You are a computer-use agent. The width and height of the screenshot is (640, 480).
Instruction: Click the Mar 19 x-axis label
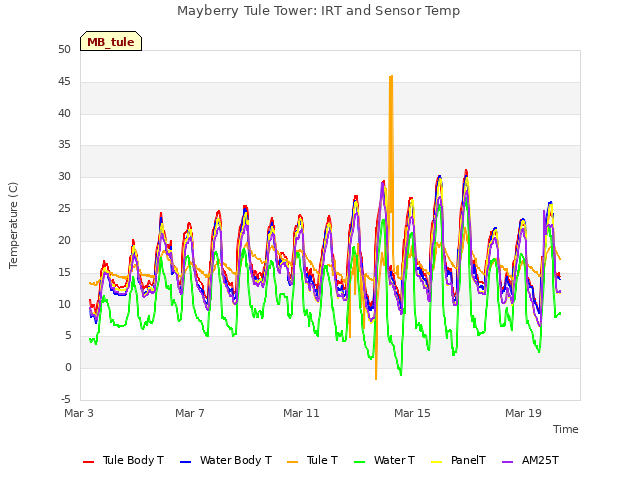coord(523,413)
